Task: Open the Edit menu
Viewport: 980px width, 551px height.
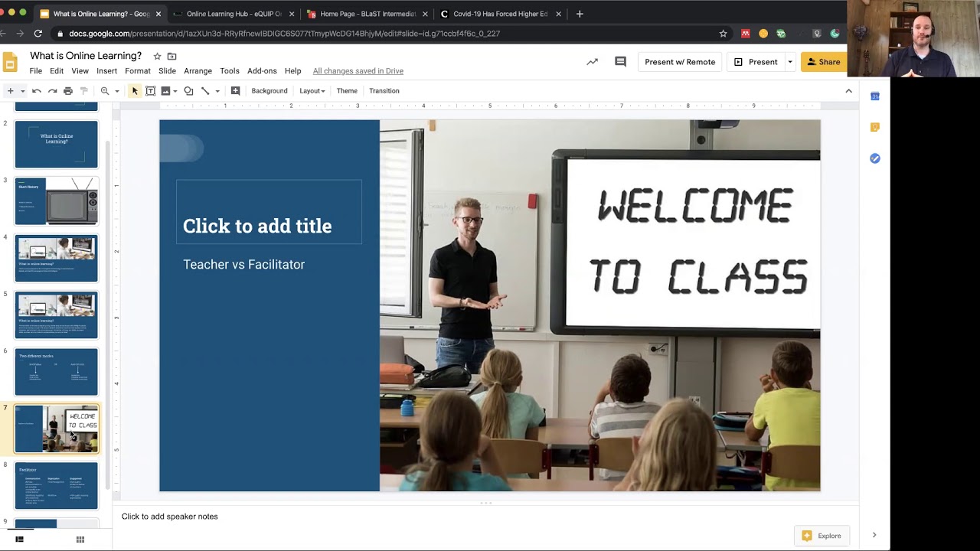Action: tap(57, 71)
